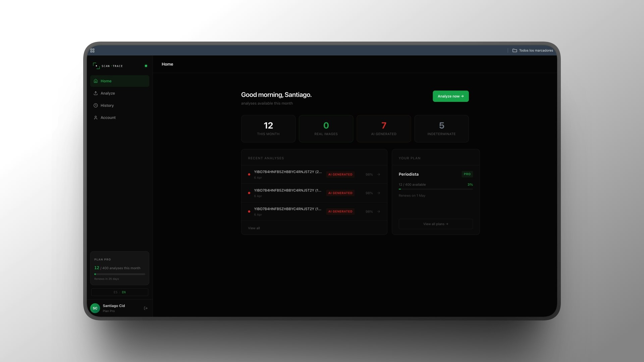Open Account via the person icon
This screenshot has height=362, width=644.
[96, 117]
